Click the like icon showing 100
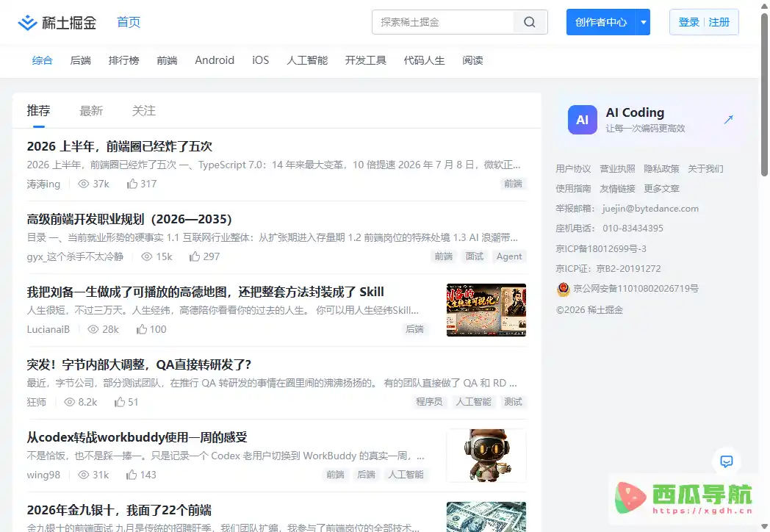 coord(142,329)
